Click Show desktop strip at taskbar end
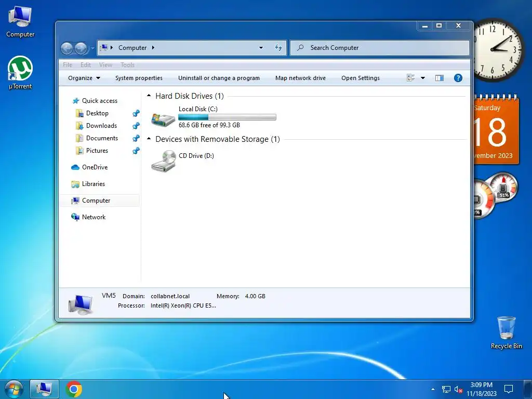 528,389
